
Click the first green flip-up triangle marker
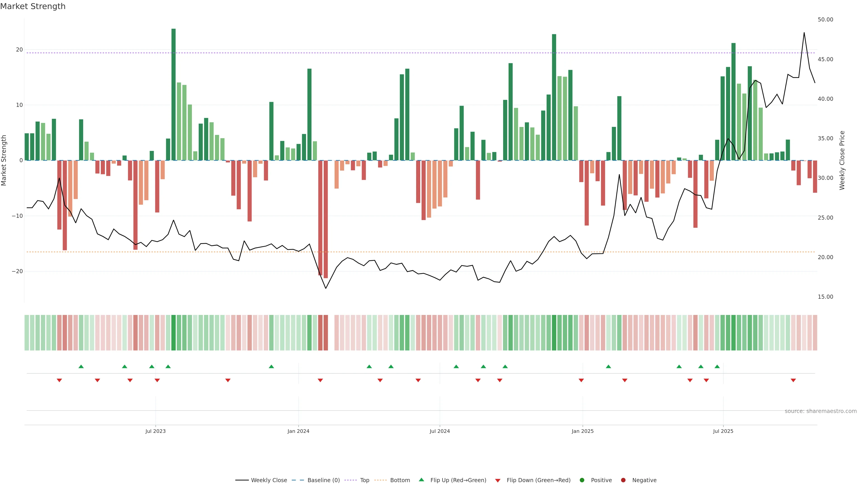tap(81, 366)
